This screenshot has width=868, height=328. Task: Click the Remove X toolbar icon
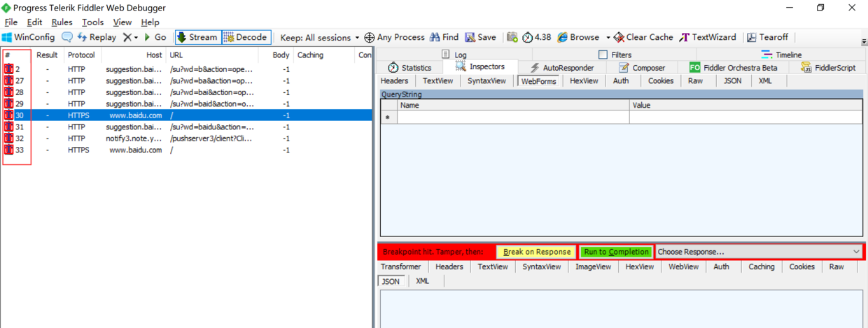coord(127,37)
